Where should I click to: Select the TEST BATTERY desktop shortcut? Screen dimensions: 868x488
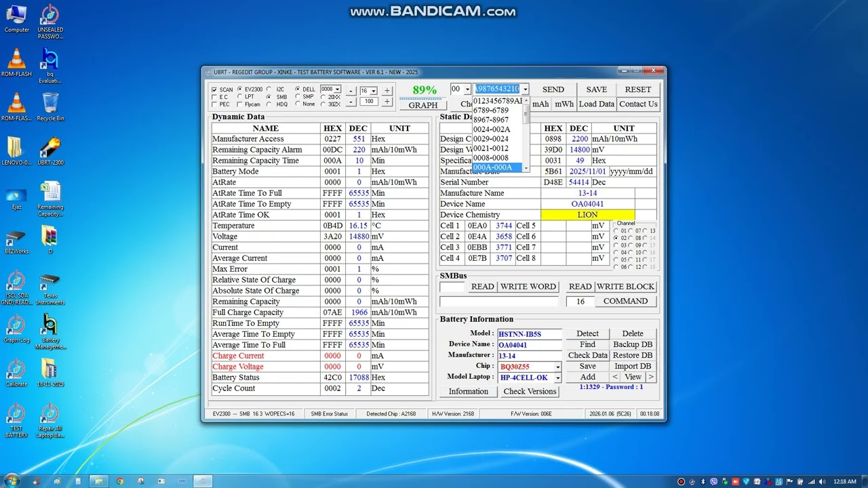pyautogui.click(x=16, y=422)
